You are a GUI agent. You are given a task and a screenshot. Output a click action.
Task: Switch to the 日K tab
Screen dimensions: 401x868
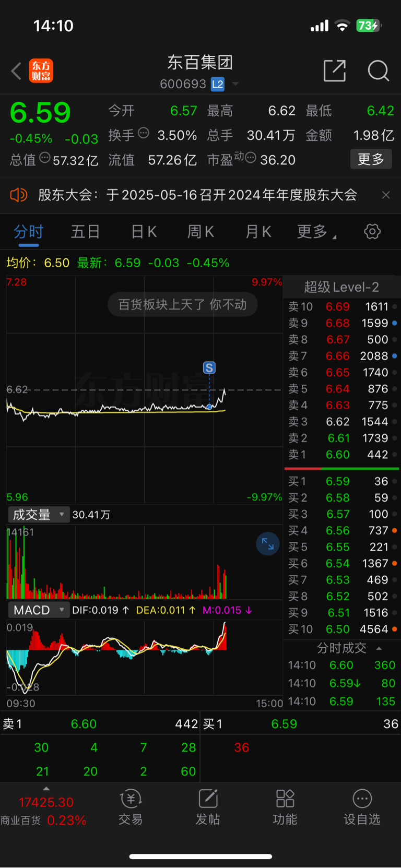[x=144, y=232]
